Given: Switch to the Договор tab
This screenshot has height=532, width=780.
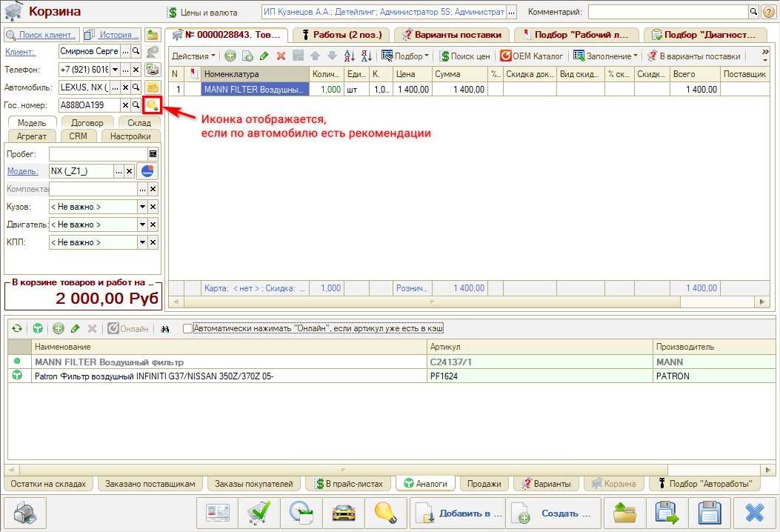Looking at the screenshot, I should pyautogui.click(x=87, y=123).
